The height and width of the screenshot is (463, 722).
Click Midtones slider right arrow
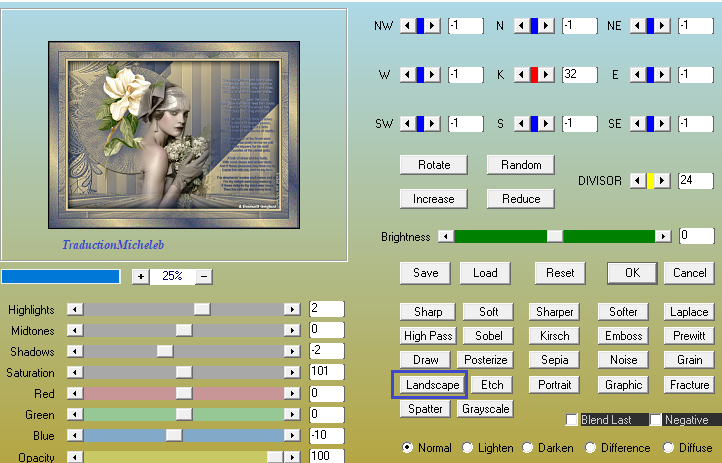(x=292, y=330)
